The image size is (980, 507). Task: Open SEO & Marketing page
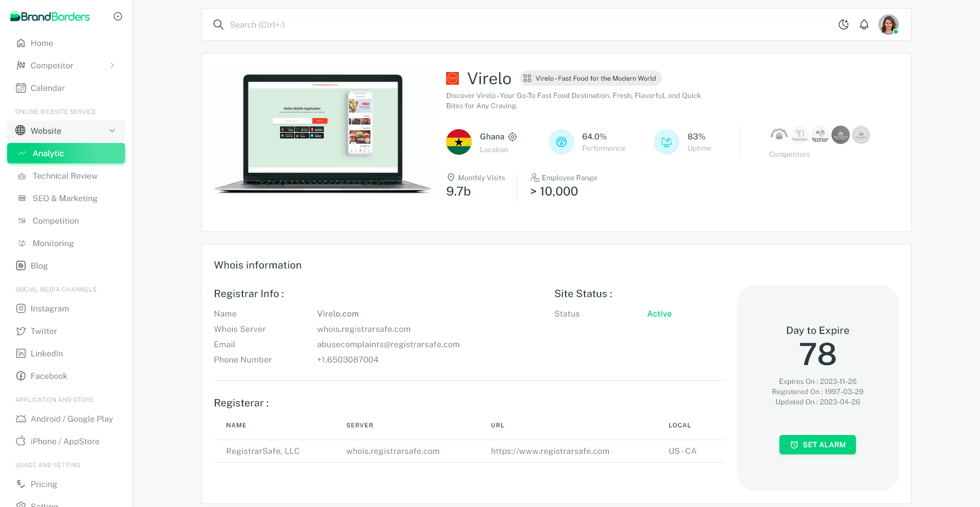tap(66, 198)
